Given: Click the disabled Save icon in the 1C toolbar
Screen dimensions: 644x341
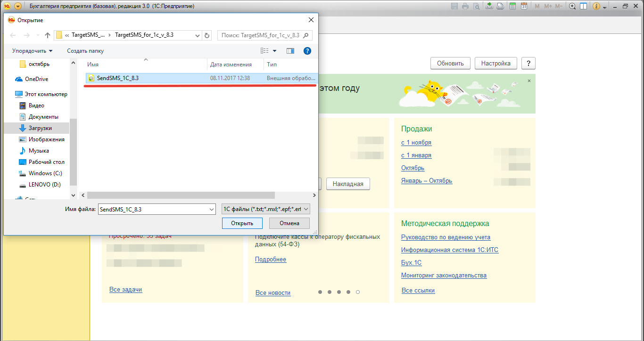Looking at the screenshot, I should 454,6.
